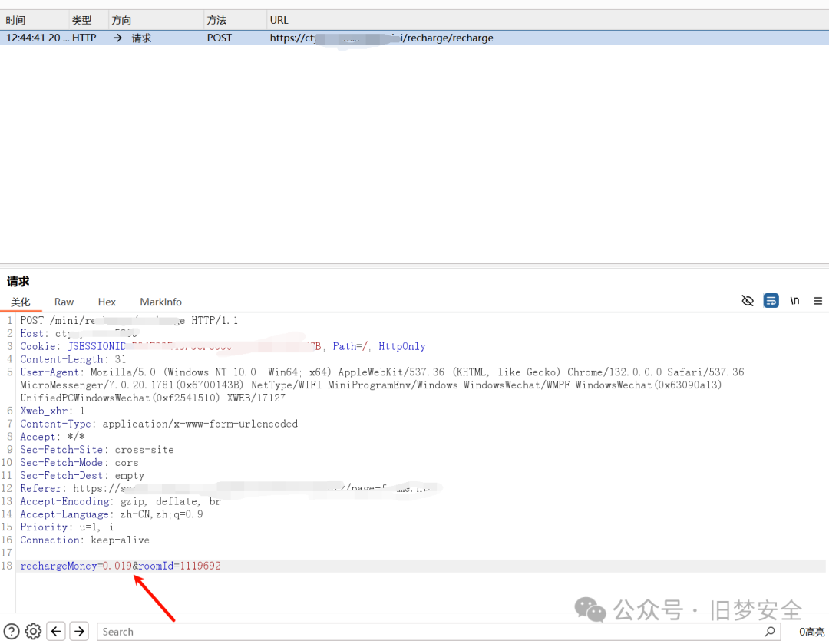Click the Accept-Encoding header line
829x644 pixels.
click(120, 501)
